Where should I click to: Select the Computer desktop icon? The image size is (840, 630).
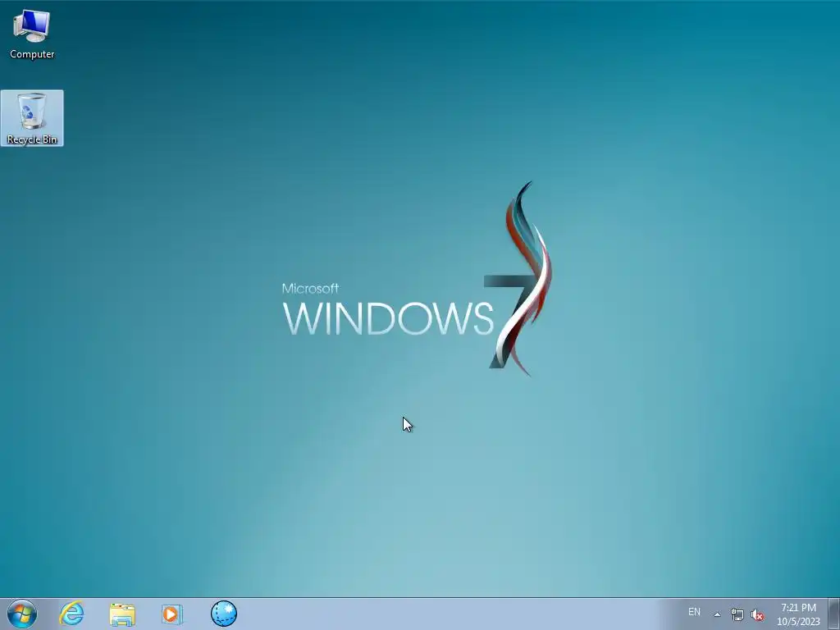click(32, 34)
